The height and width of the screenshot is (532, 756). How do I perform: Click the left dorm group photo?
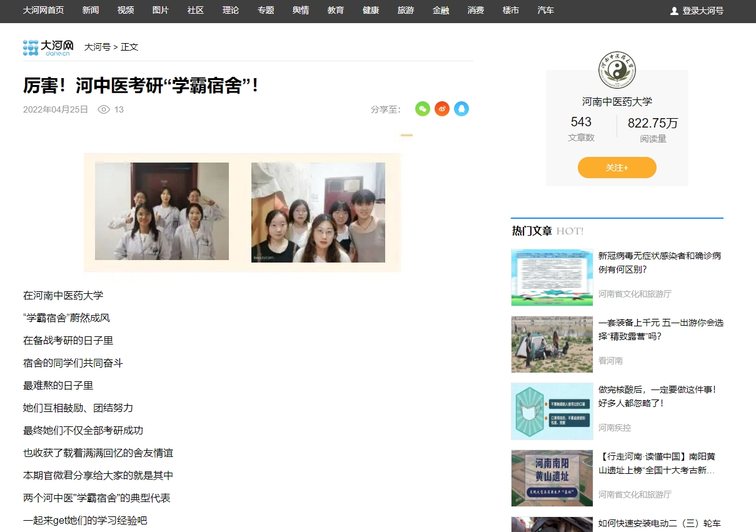click(x=162, y=211)
